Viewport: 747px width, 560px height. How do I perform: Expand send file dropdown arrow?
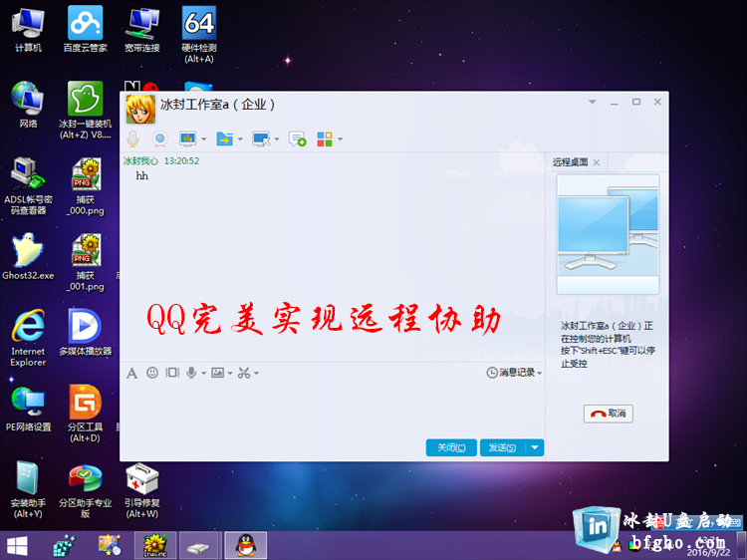click(240, 140)
